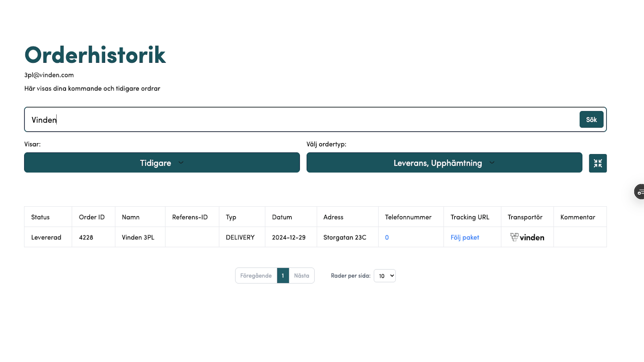Click the Telefonnummer column header
644x362 pixels.
(x=411, y=217)
